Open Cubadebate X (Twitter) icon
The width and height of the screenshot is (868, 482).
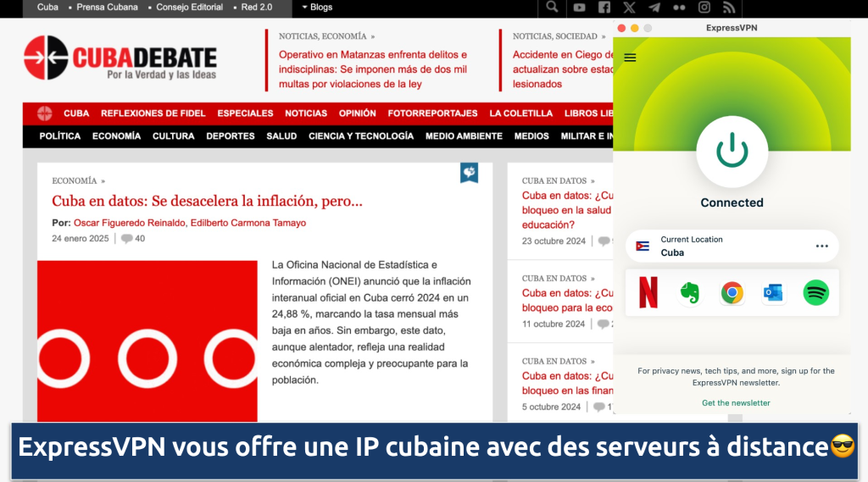[629, 7]
